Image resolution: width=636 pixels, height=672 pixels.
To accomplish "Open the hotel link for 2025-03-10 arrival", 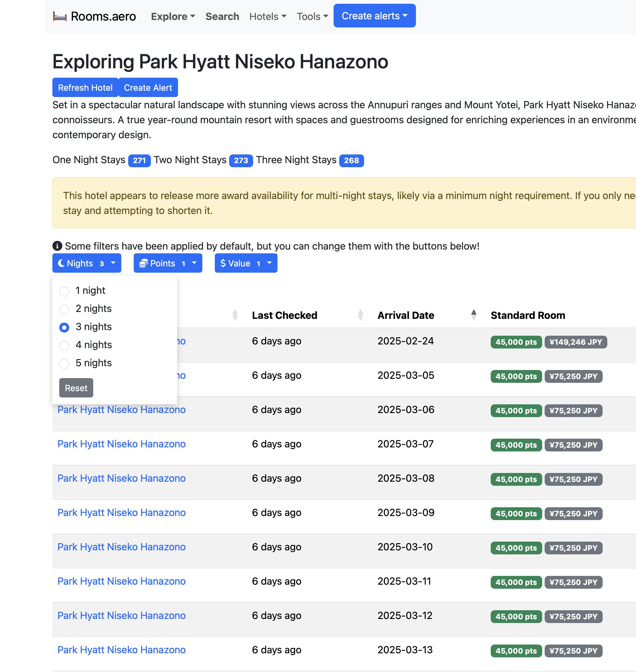I will click(x=121, y=547).
